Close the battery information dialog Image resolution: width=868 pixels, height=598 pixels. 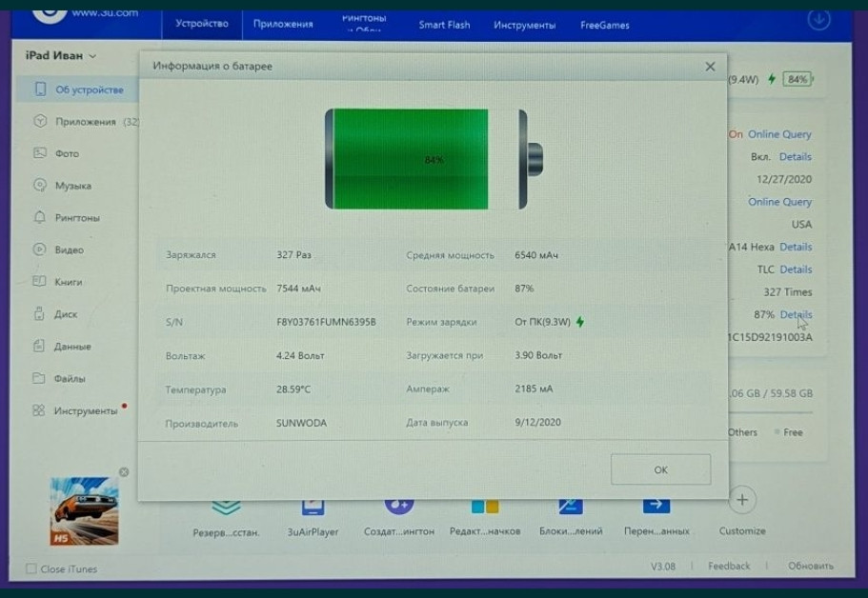click(x=710, y=67)
